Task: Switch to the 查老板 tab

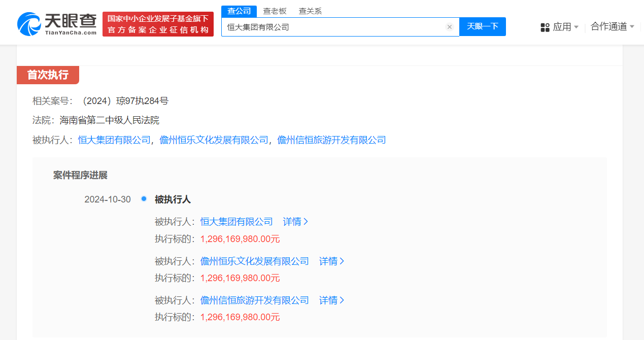Action: click(275, 11)
